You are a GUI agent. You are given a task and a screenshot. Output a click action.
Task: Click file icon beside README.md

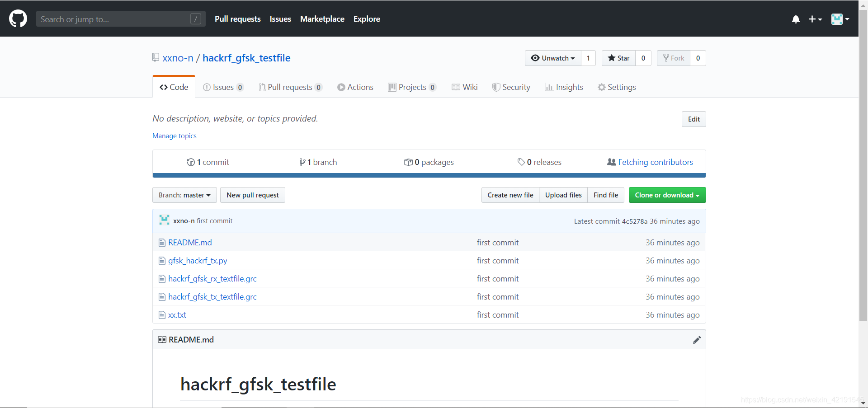(x=162, y=243)
